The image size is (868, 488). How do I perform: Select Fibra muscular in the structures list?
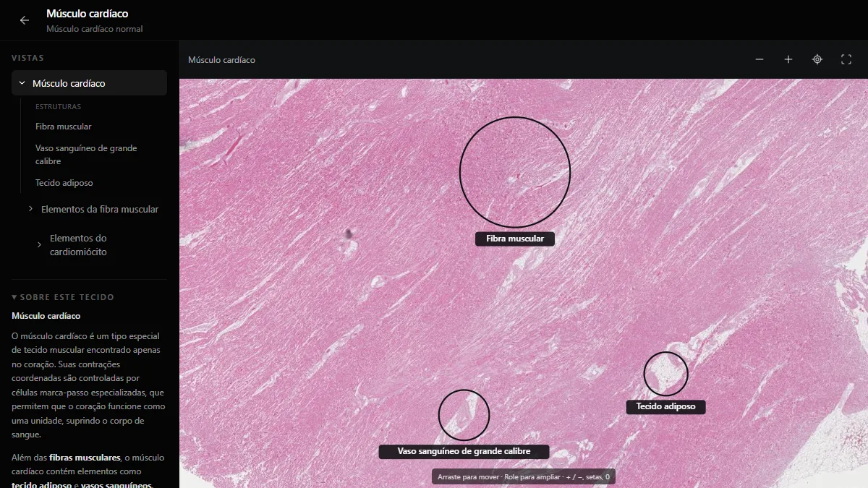tap(64, 127)
